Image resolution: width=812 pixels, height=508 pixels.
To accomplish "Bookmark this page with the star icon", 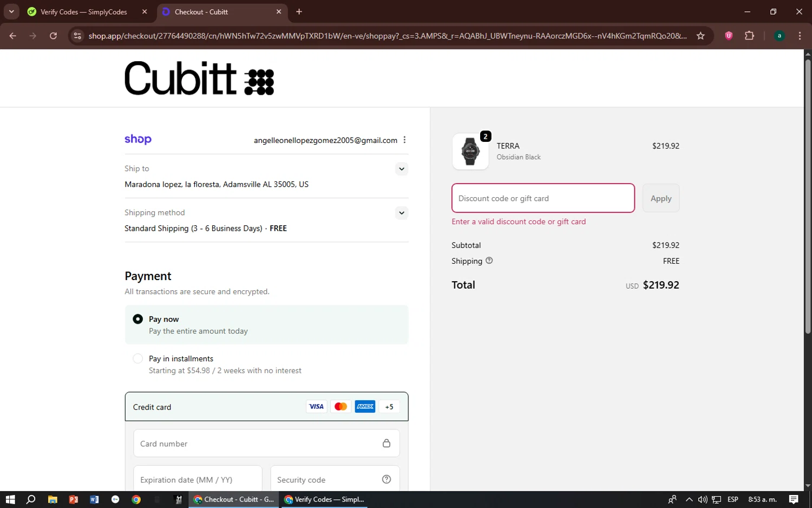I will point(700,36).
